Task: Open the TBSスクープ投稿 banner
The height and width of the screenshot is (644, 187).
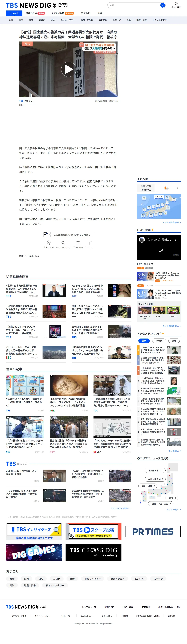Action: (93, 531)
